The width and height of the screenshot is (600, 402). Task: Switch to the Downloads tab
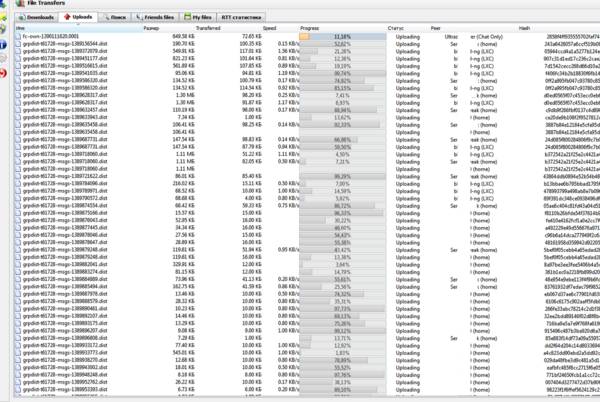click(39, 17)
